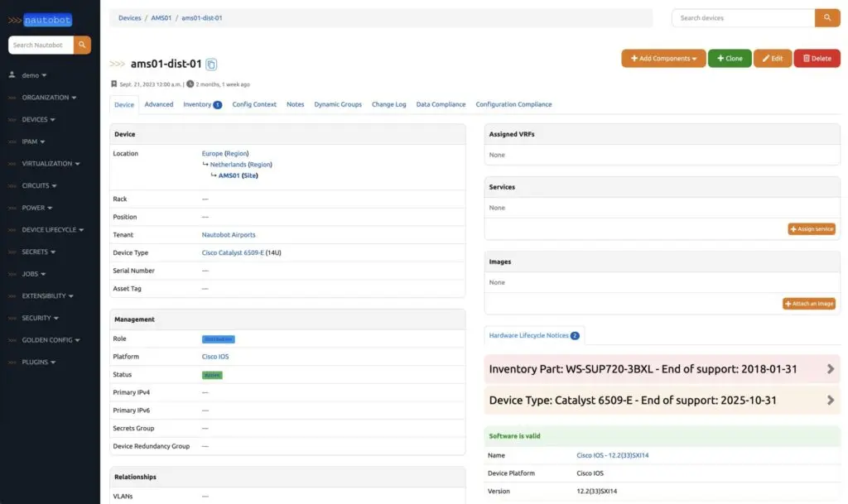Expand the Secrets sidebar menu
The height and width of the screenshot is (504, 848).
[x=38, y=252]
